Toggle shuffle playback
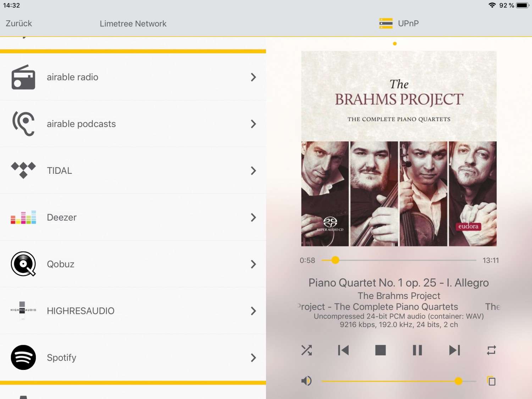The height and width of the screenshot is (399, 532). 306,350
